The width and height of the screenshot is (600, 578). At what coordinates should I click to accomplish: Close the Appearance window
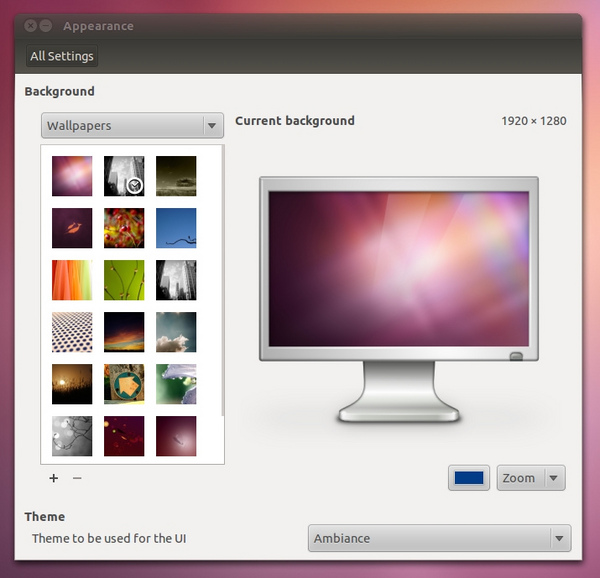[x=31, y=26]
